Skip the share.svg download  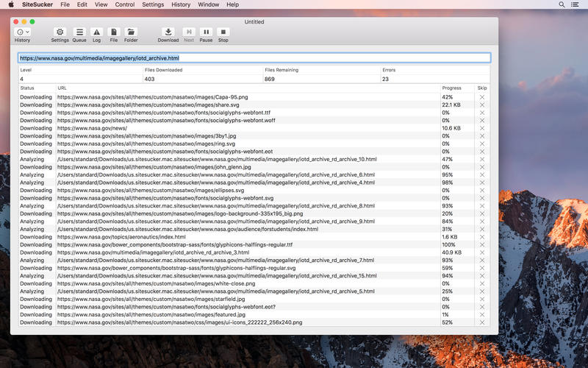pos(482,105)
